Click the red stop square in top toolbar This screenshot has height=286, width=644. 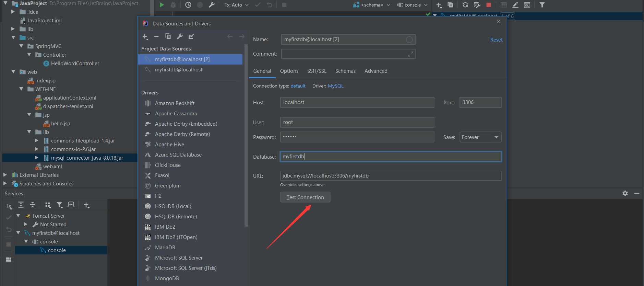[x=489, y=5]
